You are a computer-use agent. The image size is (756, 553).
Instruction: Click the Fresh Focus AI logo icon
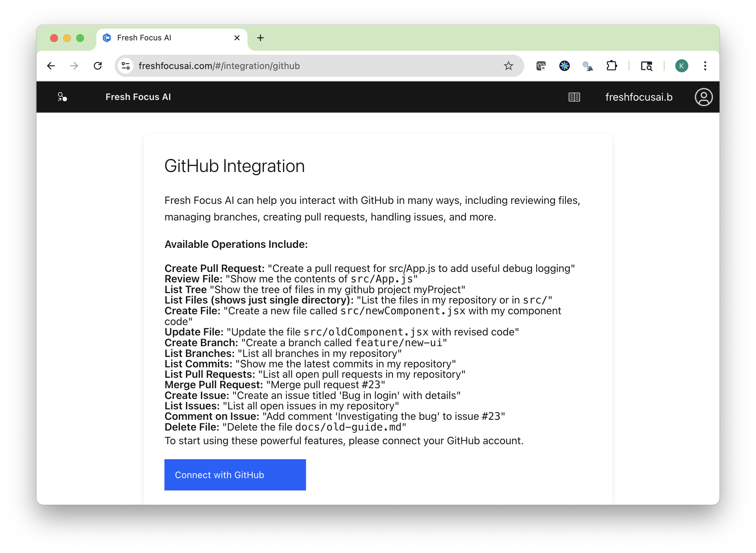[62, 97]
